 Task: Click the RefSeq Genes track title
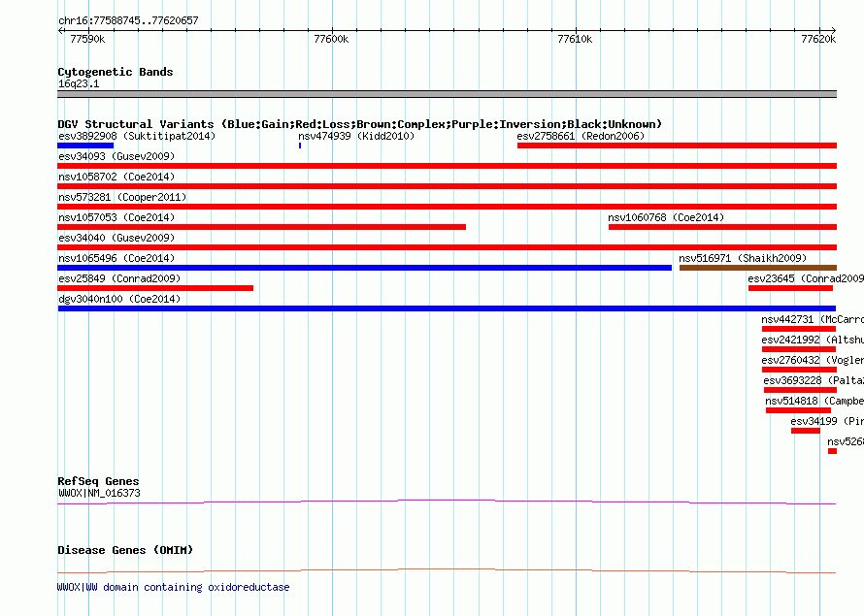coord(98,481)
